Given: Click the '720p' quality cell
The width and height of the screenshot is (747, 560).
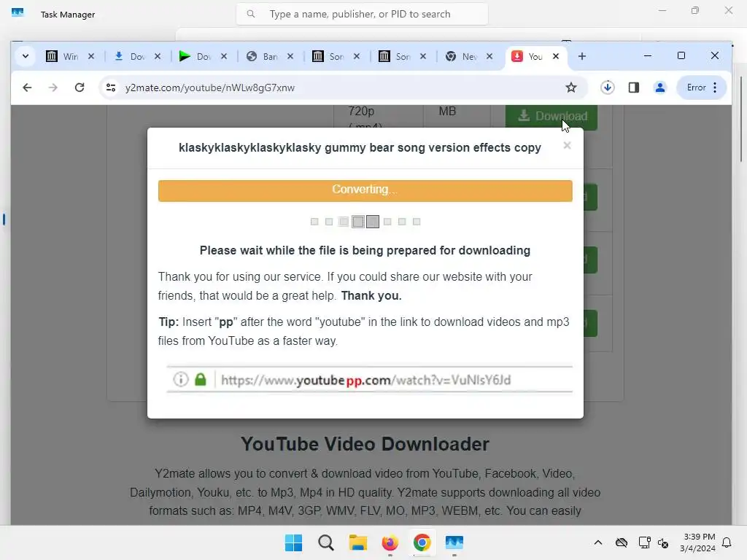Looking at the screenshot, I should (x=361, y=111).
